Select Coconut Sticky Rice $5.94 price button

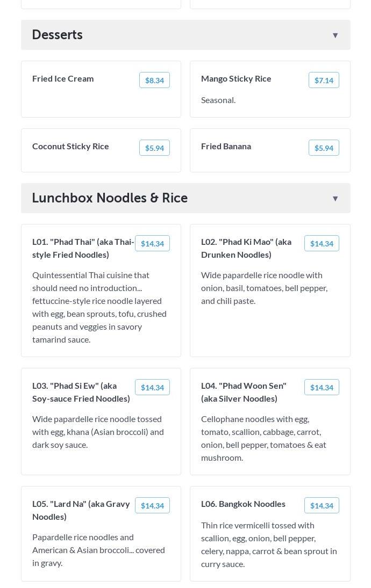pyautogui.click(x=154, y=148)
